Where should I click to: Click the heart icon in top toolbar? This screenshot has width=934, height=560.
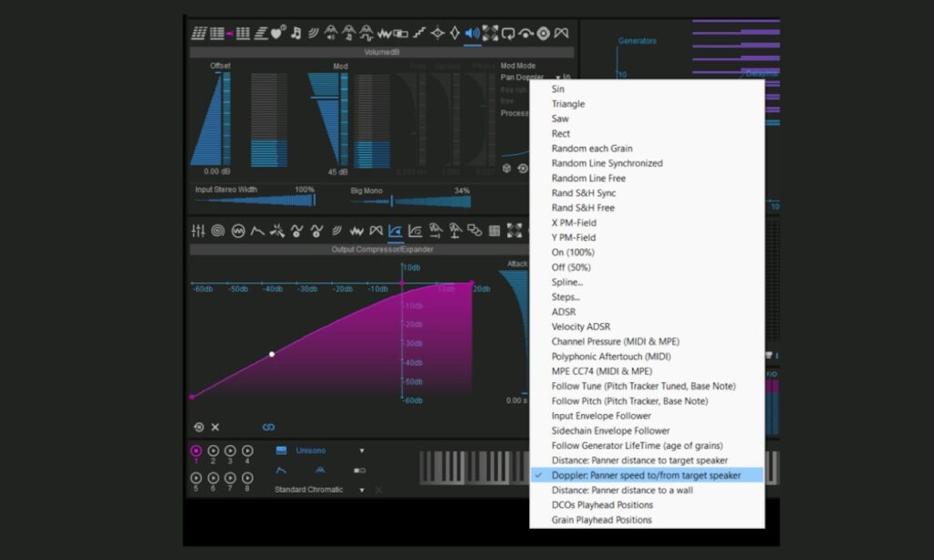[x=277, y=34]
